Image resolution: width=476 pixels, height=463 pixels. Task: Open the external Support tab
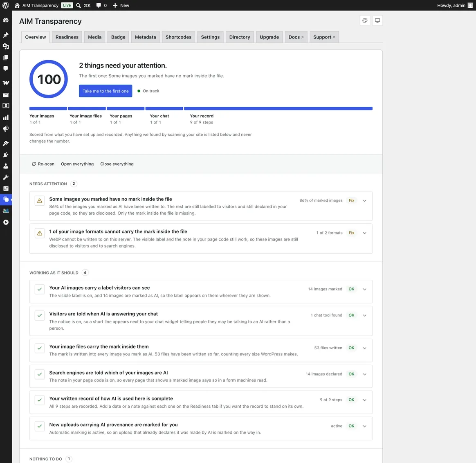pyautogui.click(x=324, y=37)
